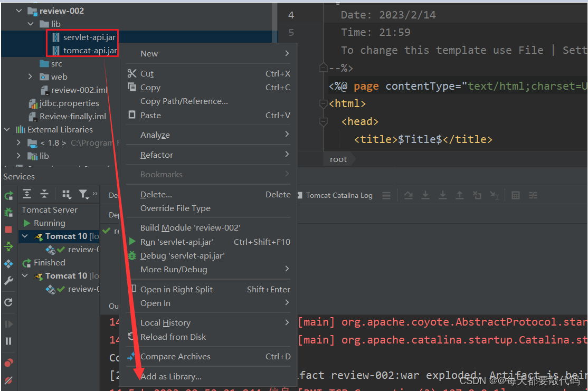Choose Copy Path/Reference from context menu
Image resolution: width=588 pixels, height=391 pixels.
208,101
